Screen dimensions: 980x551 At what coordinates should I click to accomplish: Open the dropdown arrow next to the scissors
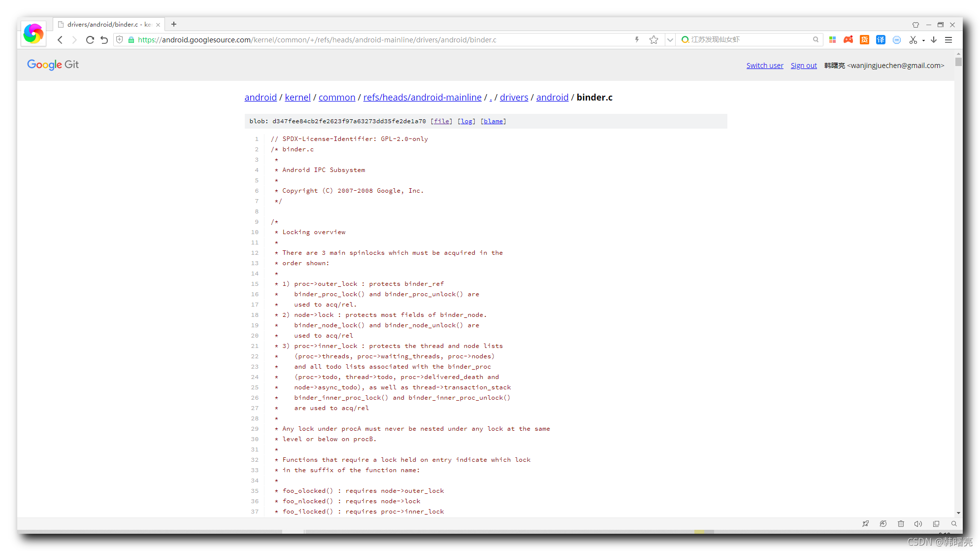pyautogui.click(x=923, y=40)
